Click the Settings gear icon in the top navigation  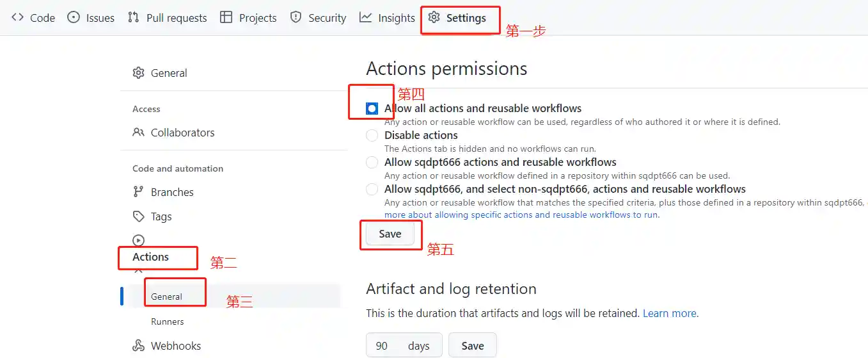click(x=434, y=17)
